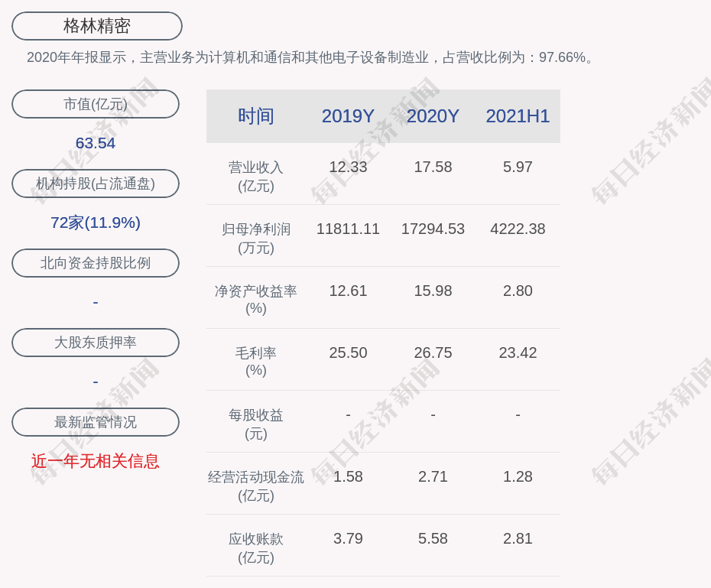
Task: Click the 每股收益 (元) row label
Action: 256,424
